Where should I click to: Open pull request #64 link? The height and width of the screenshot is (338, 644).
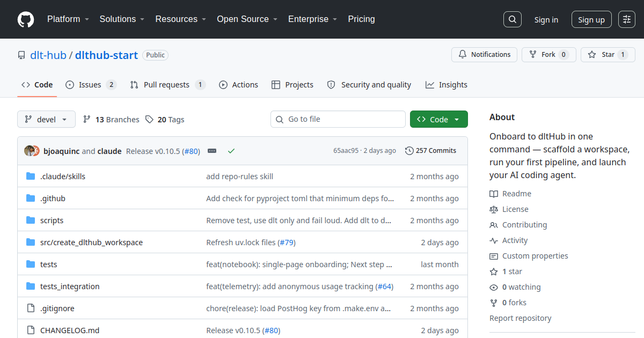tap(384, 286)
